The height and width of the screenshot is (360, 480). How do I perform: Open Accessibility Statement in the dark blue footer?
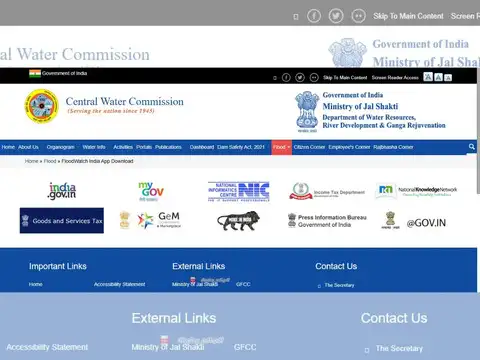tap(119, 284)
